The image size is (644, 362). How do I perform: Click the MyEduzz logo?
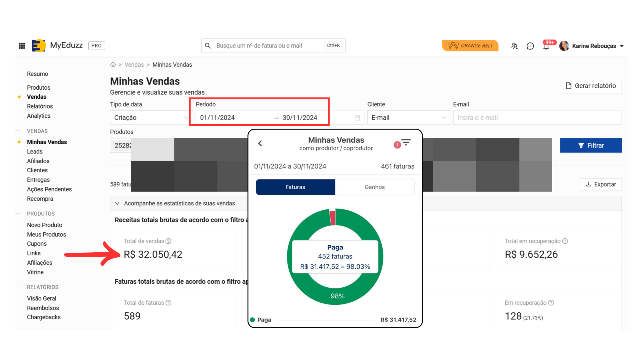point(39,46)
